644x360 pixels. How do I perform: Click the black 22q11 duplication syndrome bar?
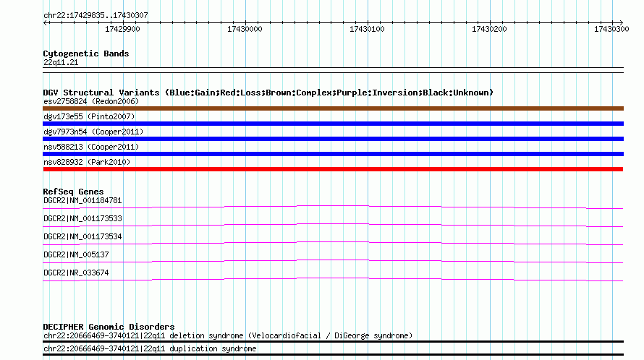(333, 355)
